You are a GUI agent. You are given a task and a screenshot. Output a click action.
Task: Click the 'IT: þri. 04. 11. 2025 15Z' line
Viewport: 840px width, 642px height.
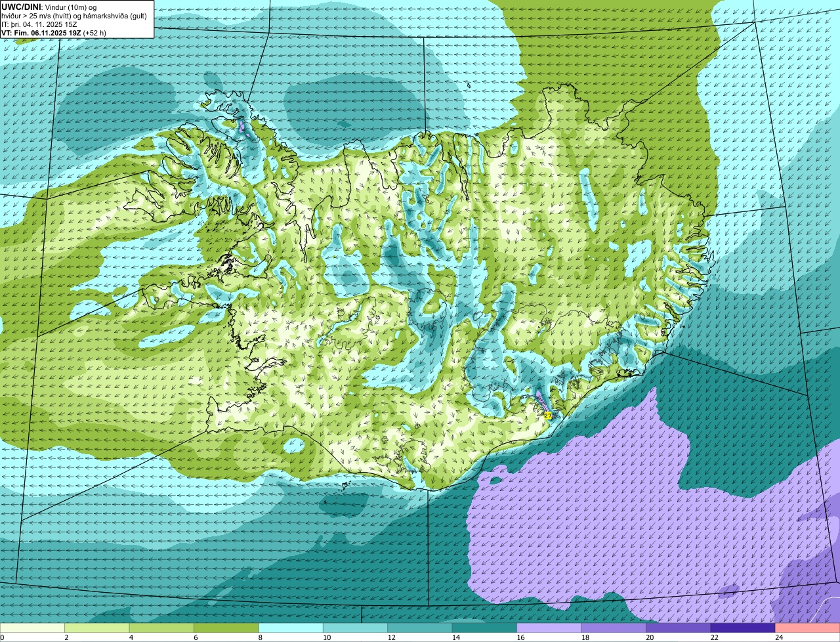39,24
